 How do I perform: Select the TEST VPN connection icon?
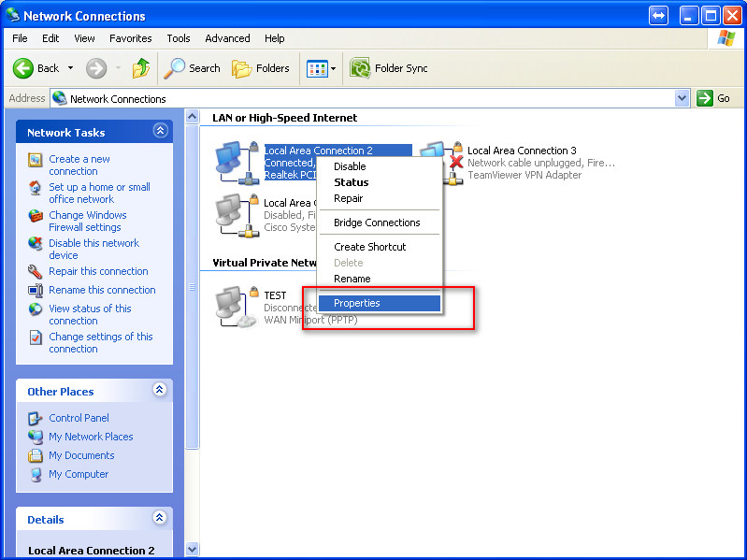pos(237,308)
